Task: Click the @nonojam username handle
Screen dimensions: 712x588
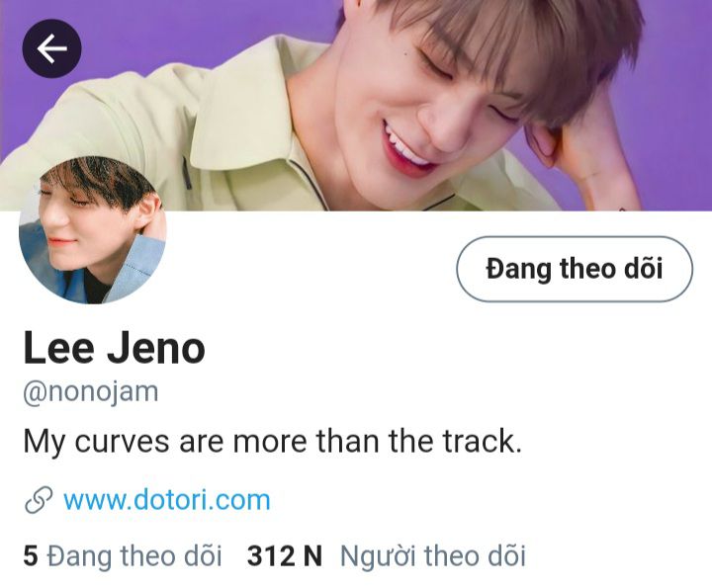Action: coord(91,392)
